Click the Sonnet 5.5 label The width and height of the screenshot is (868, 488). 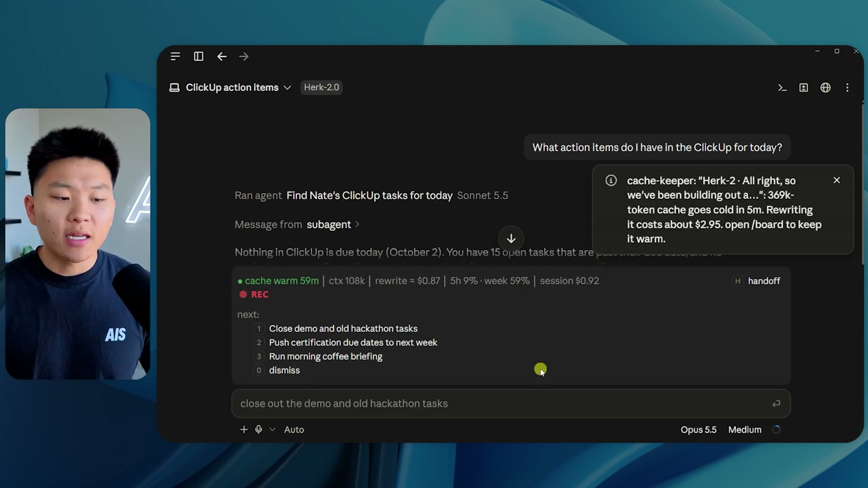click(x=482, y=195)
